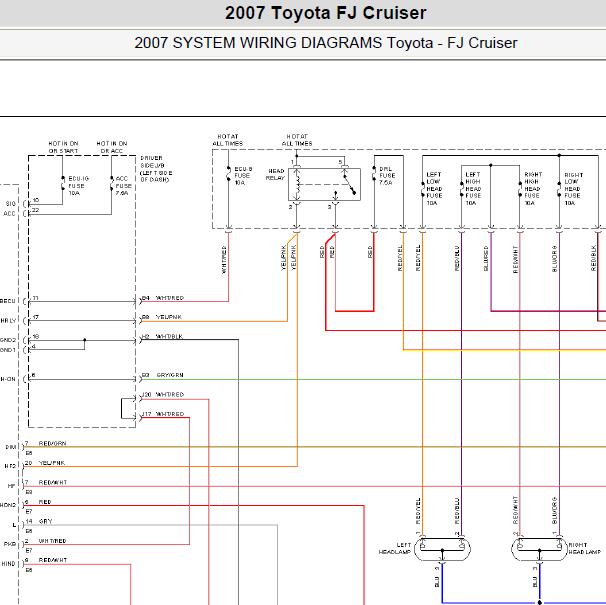The height and width of the screenshot is (605, 606).
Task: Click the vertical 'WHT/RED' label under ECU-B fuse
Action: [x=224, y=259]
